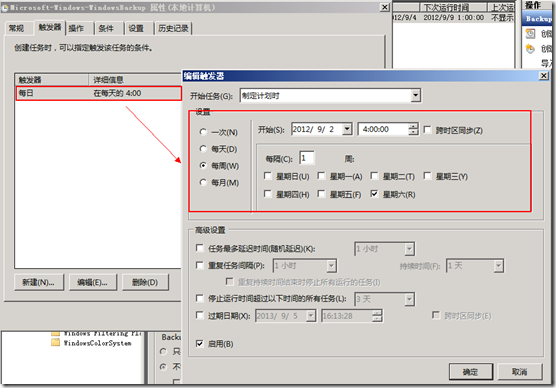Click the properties window title bar icon

pyautogui.click(x=5, y=8)
